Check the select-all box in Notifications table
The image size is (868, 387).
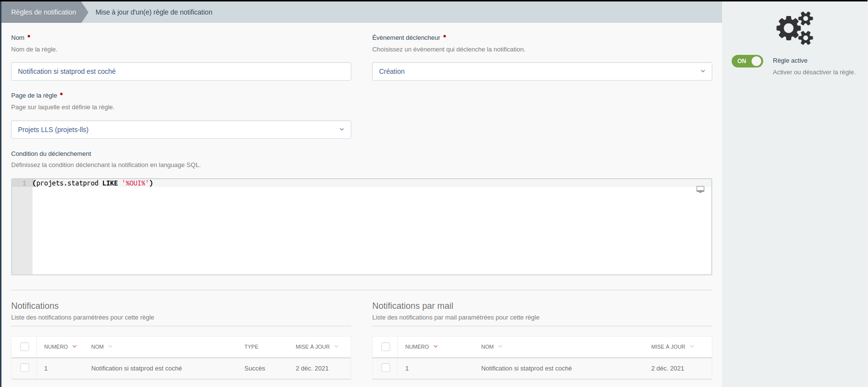[x=25, y=347]
